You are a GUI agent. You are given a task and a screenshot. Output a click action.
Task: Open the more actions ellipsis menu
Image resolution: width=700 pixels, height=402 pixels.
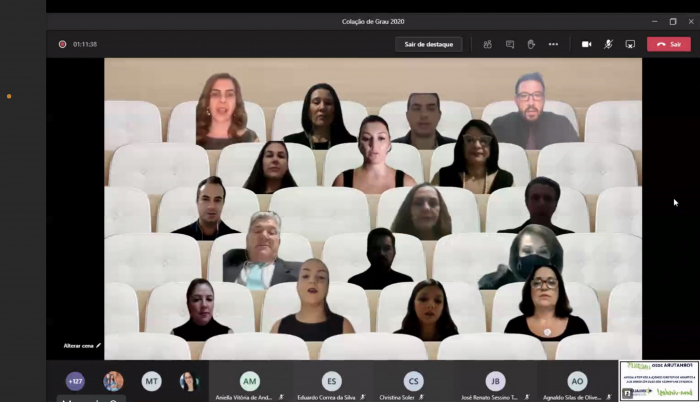click(x=553, y=44)
